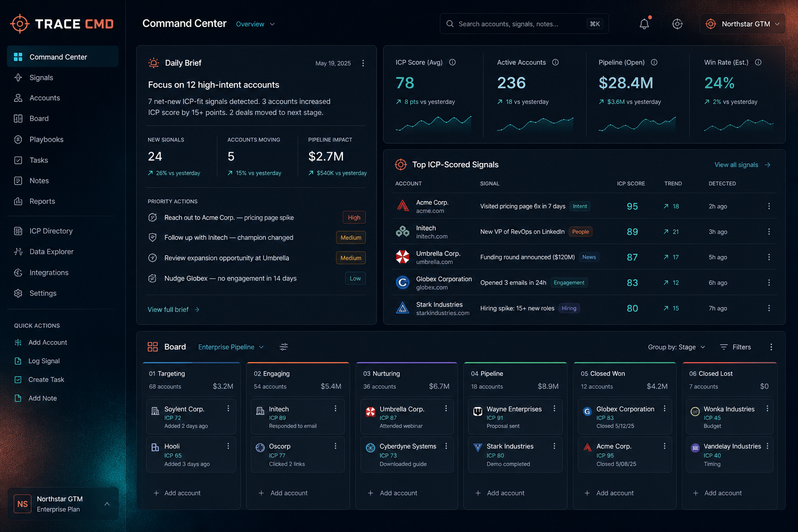798x532 pixels.
Task: Open Playbooks in sidebar
Action: [x=63, y=139]
